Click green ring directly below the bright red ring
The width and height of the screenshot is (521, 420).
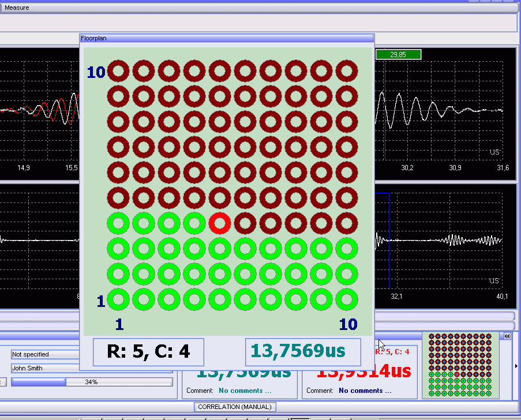pyautogui.click(x=220, y=249)
